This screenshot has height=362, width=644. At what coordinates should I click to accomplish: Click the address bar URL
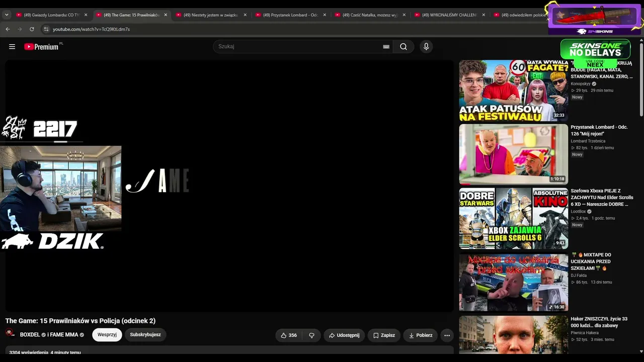click(x=92, y=29)
